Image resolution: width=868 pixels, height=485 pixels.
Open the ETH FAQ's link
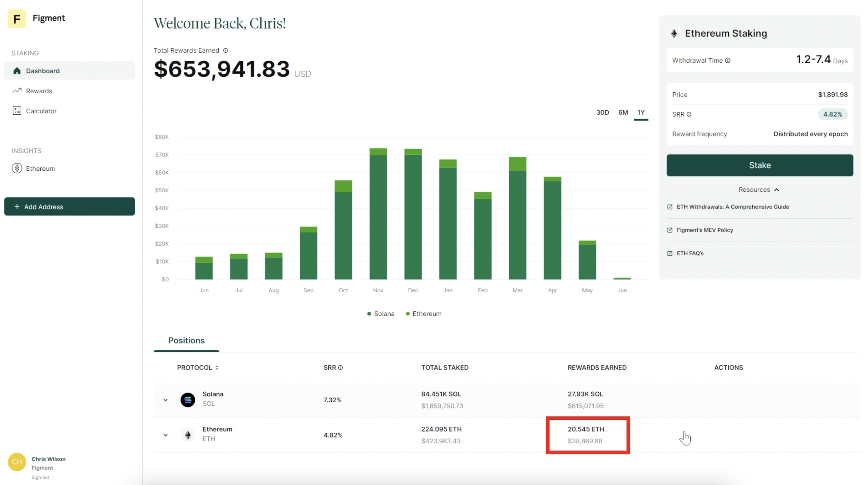pyautogui.click(x=690, y=253)
